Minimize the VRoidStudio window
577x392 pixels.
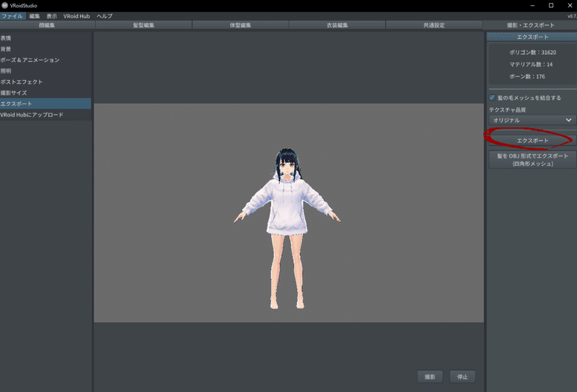(x=532, y=6)
